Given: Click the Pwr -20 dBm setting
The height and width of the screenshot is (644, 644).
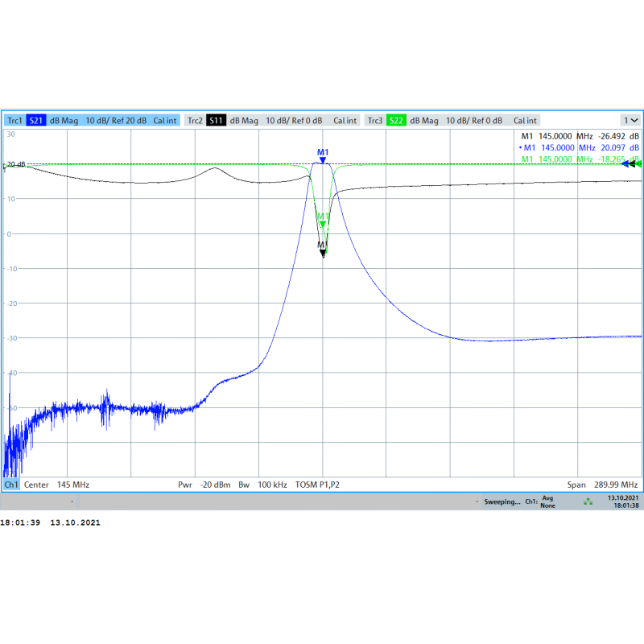Looking at the screenshot, I should click(204, 485).
